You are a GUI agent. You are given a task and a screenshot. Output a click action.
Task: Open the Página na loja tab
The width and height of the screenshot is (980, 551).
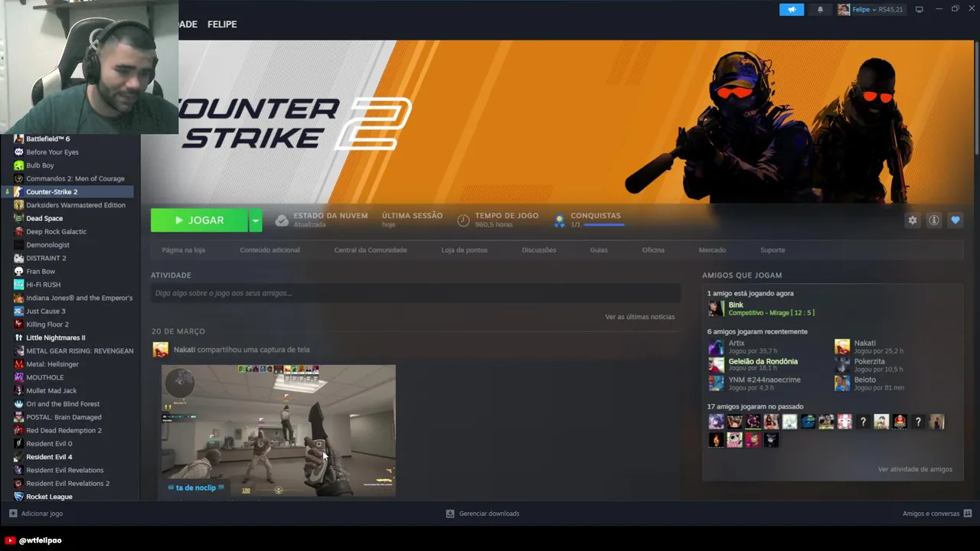(x=183, y=250)
